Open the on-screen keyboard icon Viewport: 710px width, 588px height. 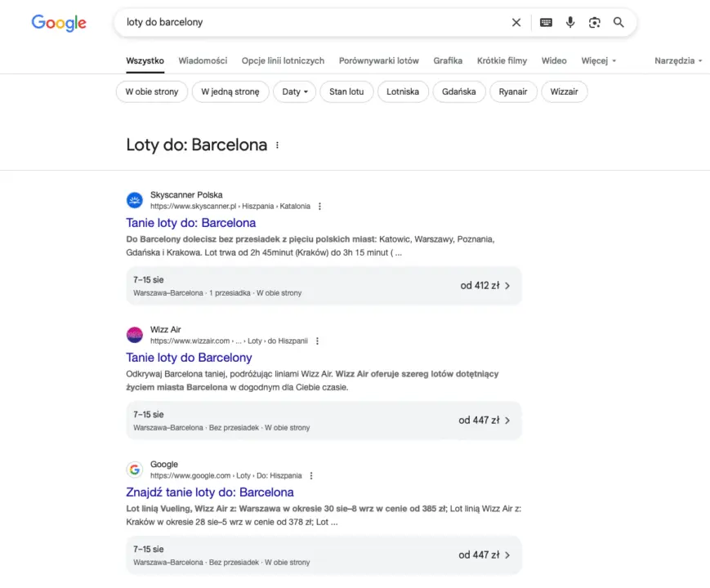[x=546, y=22]
